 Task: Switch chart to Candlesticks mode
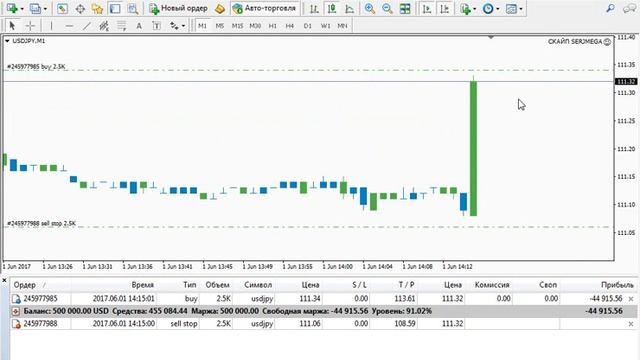point(332,8)
